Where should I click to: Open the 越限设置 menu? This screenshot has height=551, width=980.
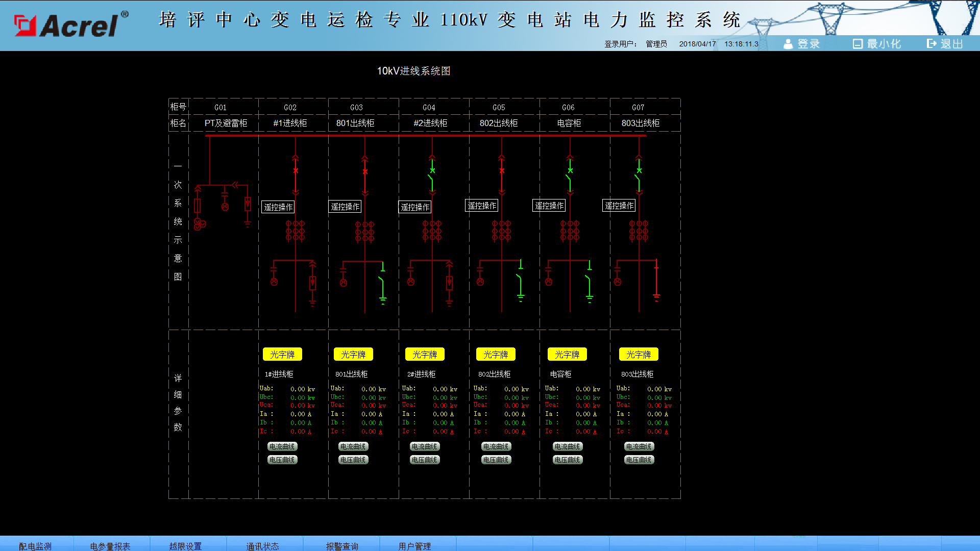pos(185,546)
